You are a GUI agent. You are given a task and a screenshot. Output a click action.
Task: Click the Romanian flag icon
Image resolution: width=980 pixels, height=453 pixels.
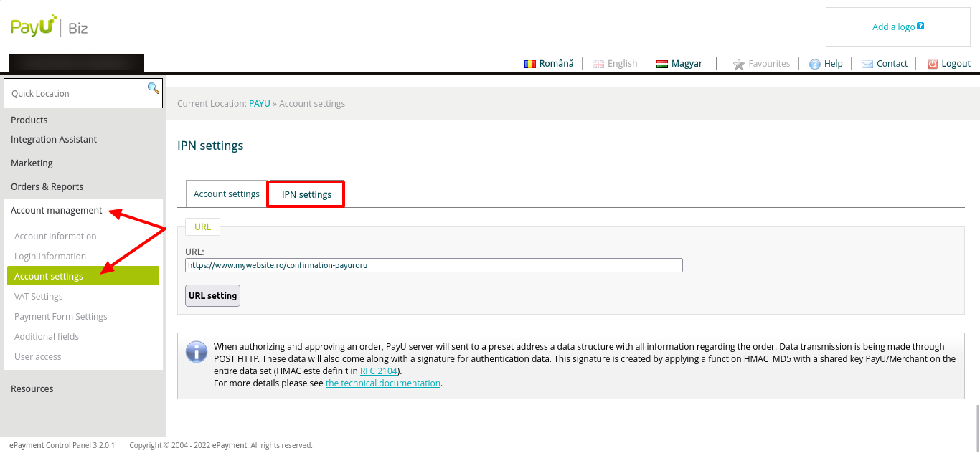click(x=530, y=64)
